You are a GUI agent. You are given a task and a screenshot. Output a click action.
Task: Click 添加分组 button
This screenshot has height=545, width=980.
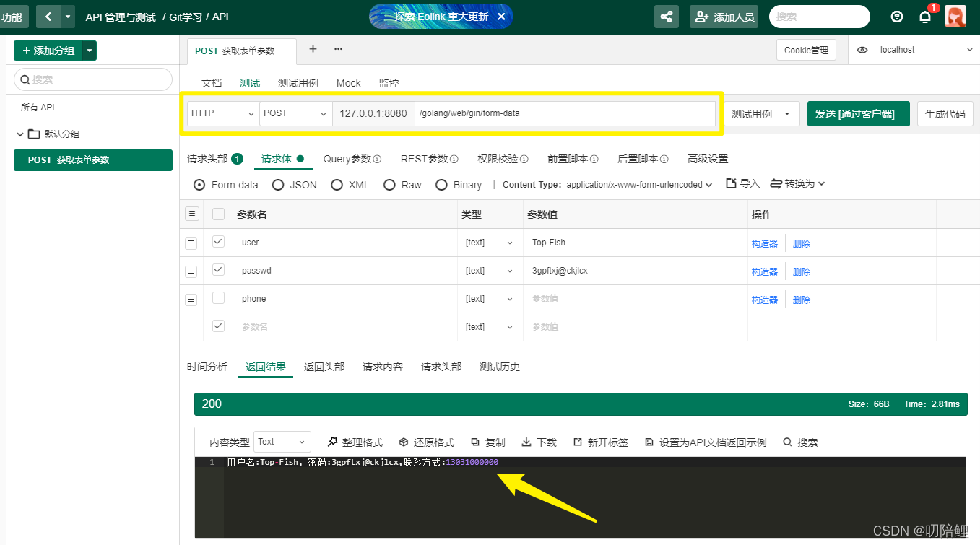48,51
